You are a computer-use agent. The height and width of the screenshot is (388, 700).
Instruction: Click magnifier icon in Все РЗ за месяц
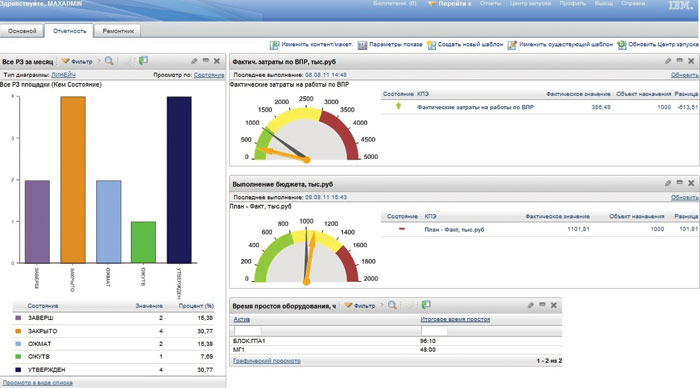coord(109,61)
